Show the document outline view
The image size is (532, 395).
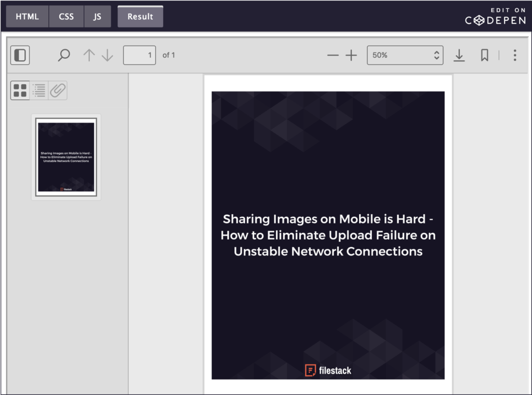[x=39, y=90]
